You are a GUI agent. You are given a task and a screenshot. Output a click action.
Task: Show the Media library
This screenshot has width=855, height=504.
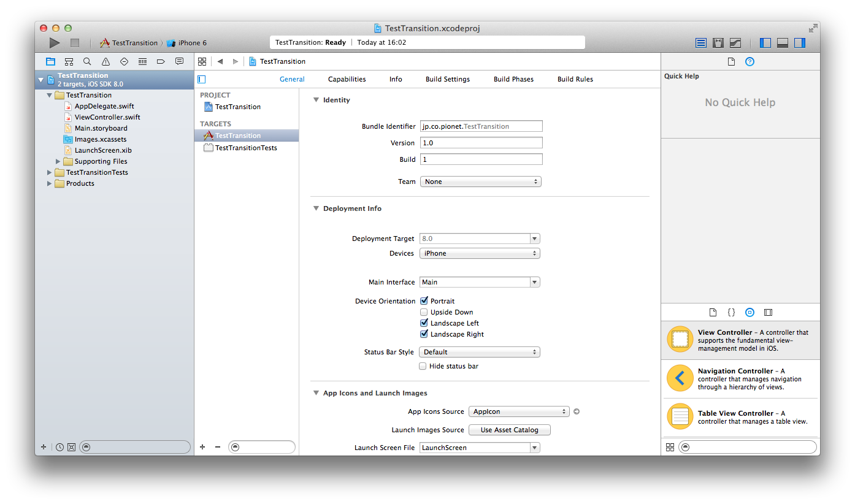(x=768, y=312)
